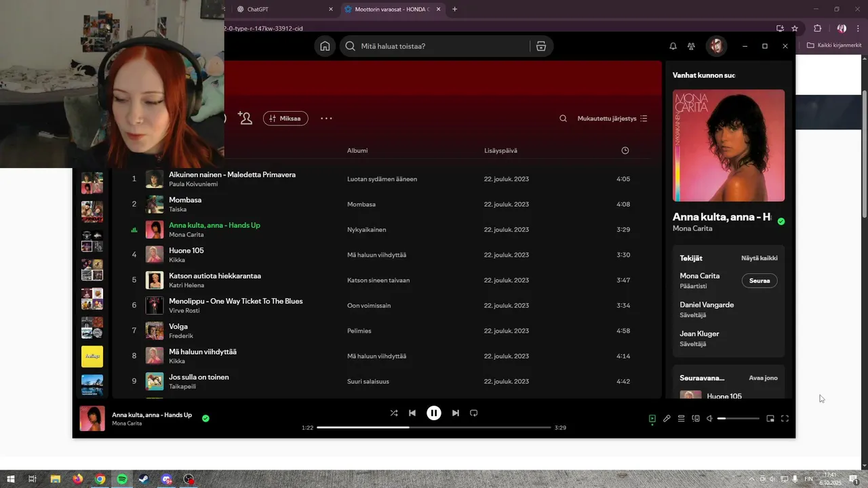The image size is (868, 488).
Task: Open Kaikki kirjanmerkit bookmarks folder
Action: pos(834,45)
